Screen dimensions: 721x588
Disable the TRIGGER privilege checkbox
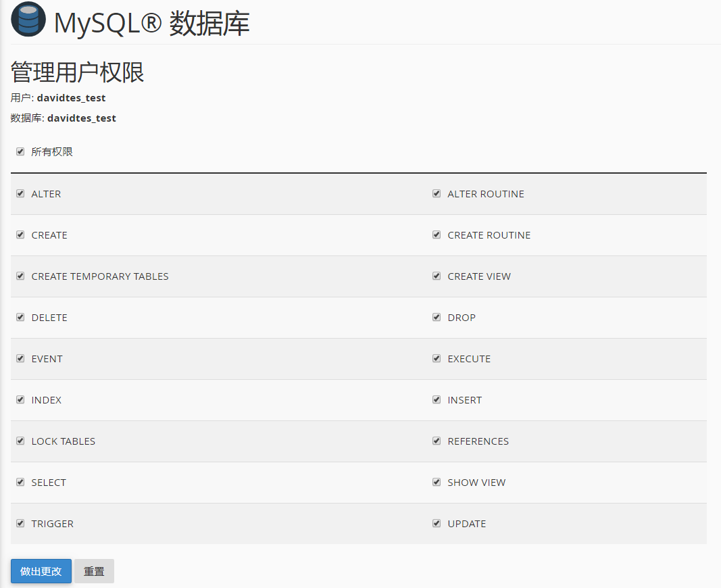(x=20, y=523)
